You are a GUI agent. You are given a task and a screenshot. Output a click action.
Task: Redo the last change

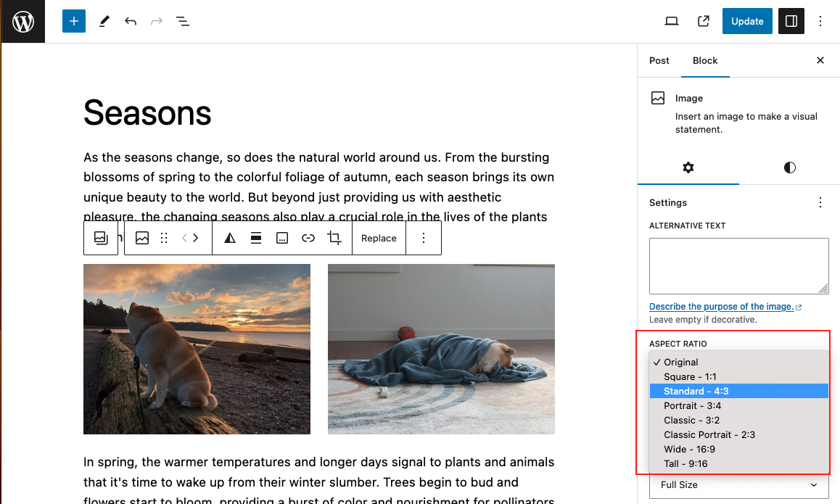click(157, 21)
